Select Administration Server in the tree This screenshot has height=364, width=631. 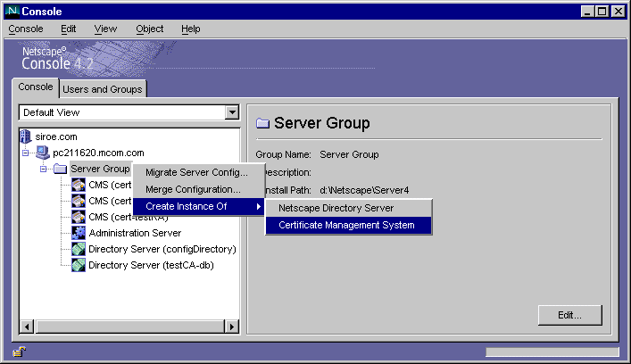[135, 233]
